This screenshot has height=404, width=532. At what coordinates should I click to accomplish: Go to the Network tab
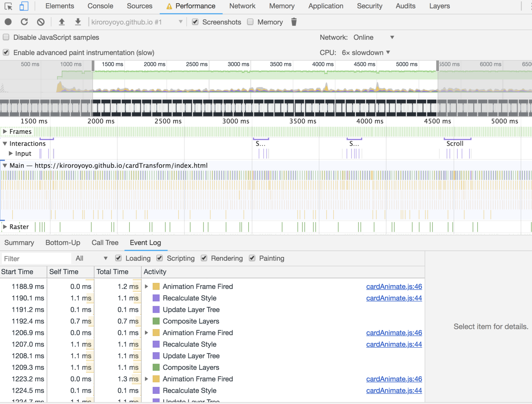pos(242,6)
